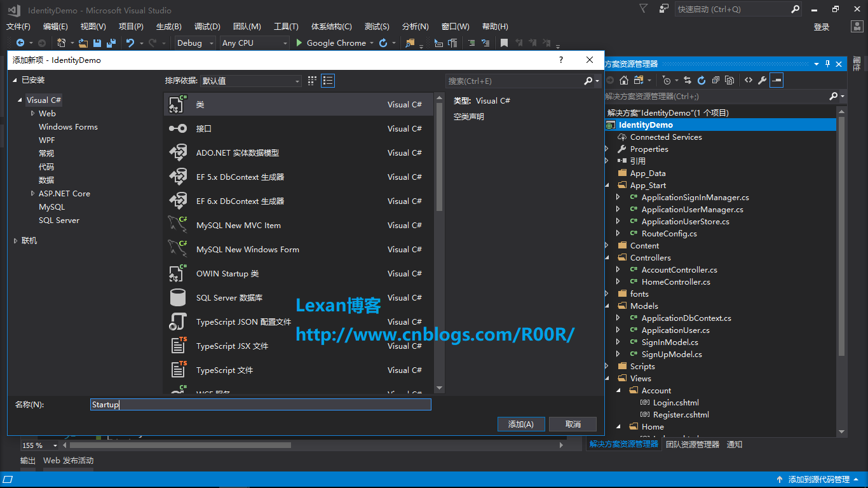Click the New Project toolbar icon
The image size is (868, 488).
click(62, 43)
